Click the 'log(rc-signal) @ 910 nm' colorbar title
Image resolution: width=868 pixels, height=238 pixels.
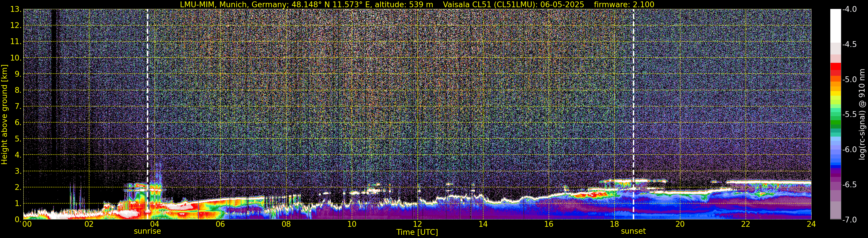pyautogui.click(x=862, y=114)
